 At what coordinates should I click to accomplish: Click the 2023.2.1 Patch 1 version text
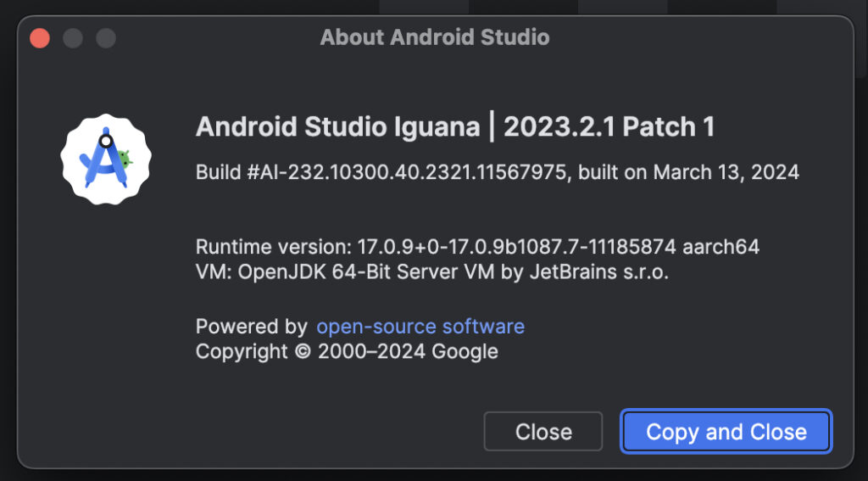click(609, 127)
